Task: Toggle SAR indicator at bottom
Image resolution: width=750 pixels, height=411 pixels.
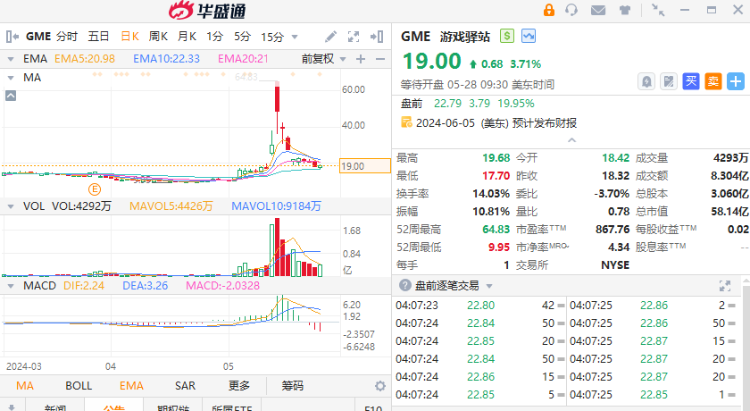Action: click(185, 386)
